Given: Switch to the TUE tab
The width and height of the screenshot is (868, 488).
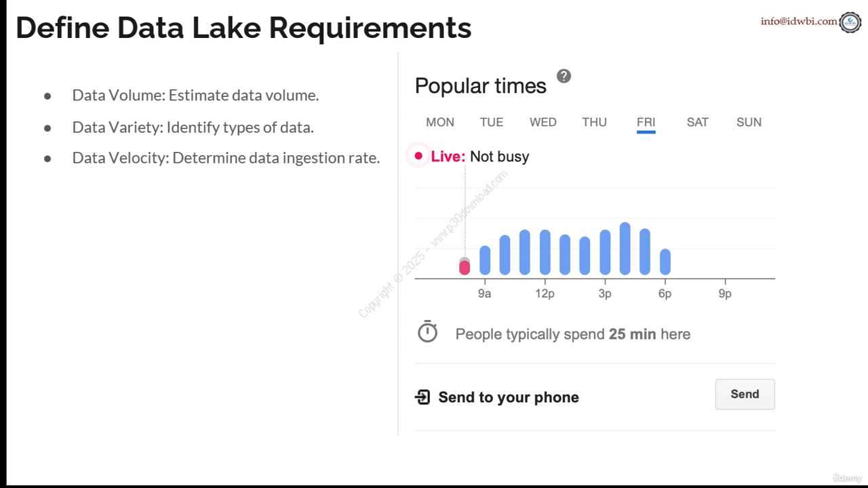Looking at the screenshot, I should tap(492, 122).
